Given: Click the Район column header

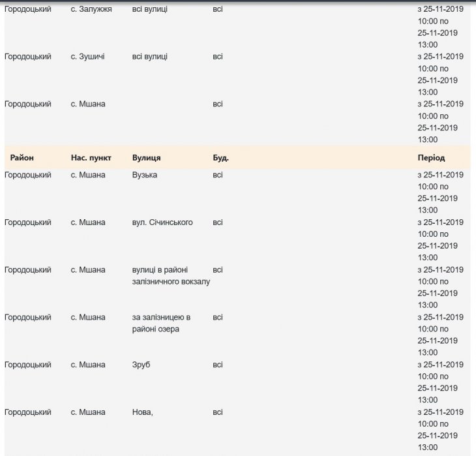Looking at the screenshot, I should tap(22, 158).
